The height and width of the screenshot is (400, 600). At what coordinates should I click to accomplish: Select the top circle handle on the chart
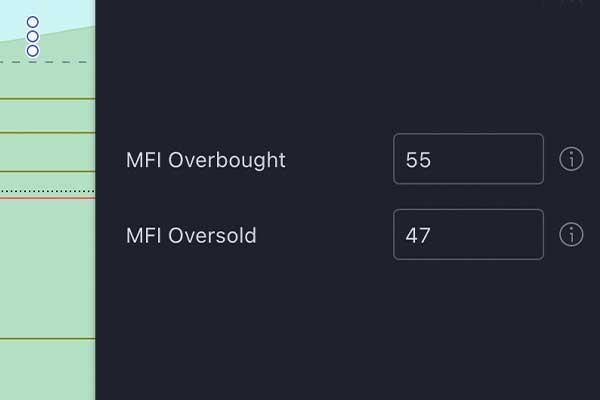[x=32, y=22]
